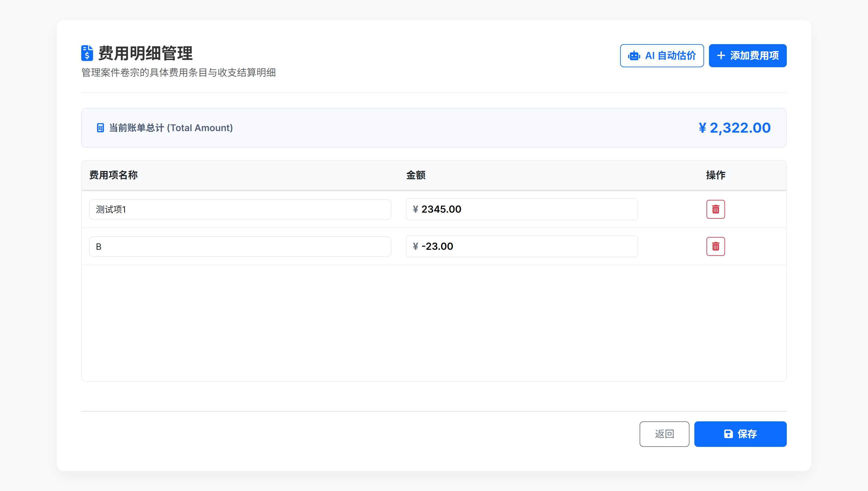Click the amount field showing -23.00
The height and width of the screenshot is (491, 868).
tap(522, 246)
